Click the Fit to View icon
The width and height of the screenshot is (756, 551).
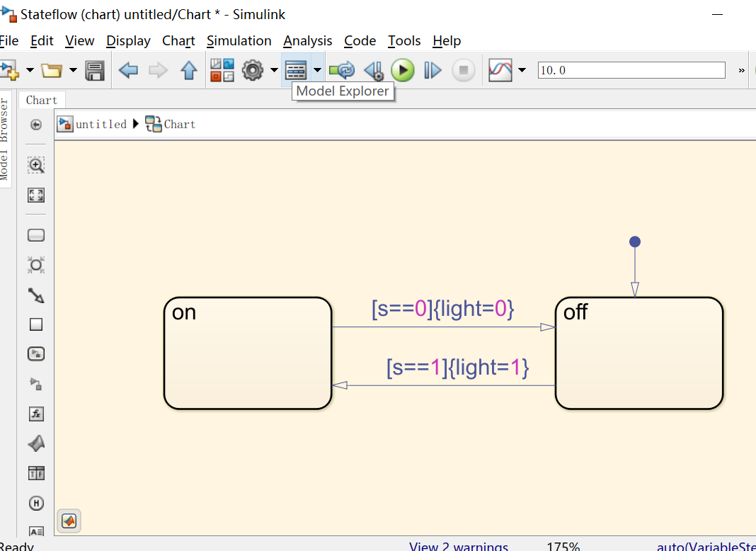(x=36, y=195)
